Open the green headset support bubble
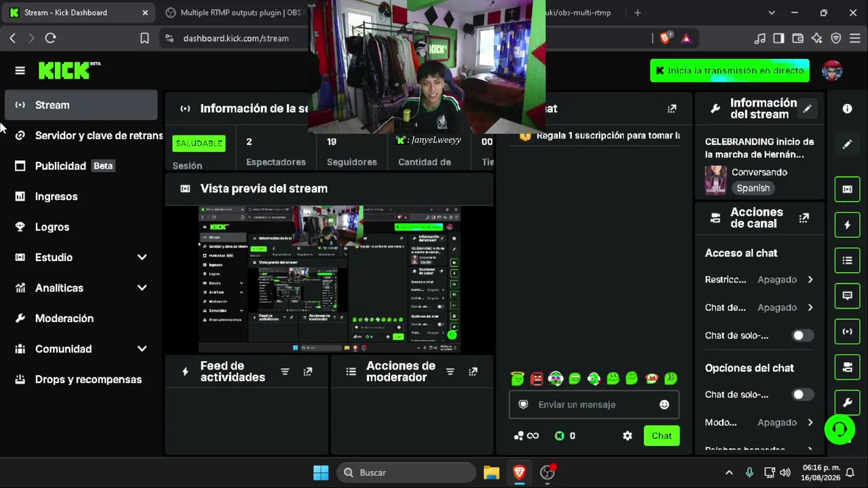 coord(840,429)
